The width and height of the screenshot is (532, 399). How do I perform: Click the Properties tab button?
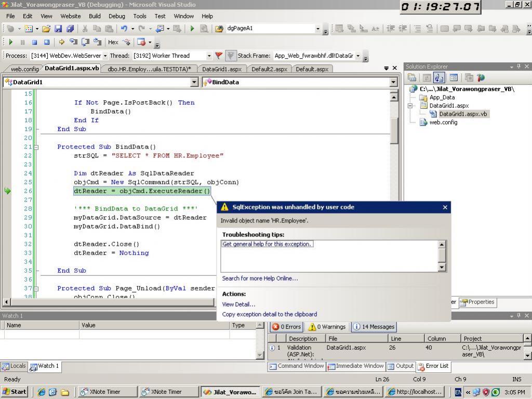(x=478, y=302)
